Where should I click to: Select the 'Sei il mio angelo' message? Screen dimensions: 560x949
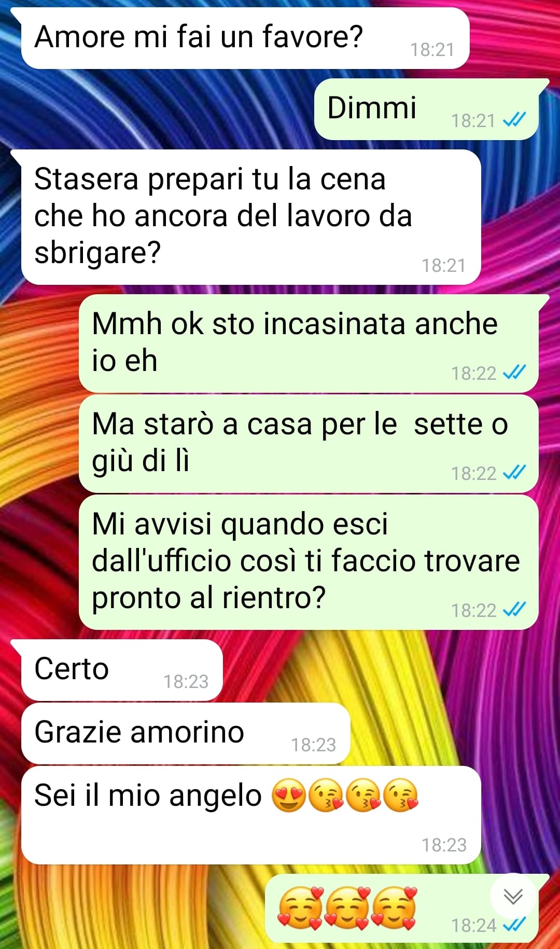coord(251,815)
